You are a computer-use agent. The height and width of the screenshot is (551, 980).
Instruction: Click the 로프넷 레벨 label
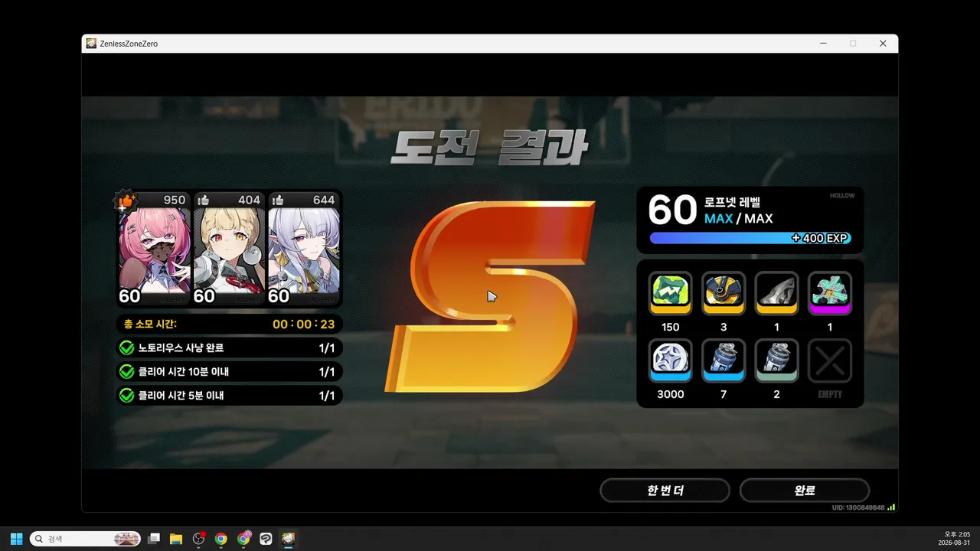pos(733,203)
